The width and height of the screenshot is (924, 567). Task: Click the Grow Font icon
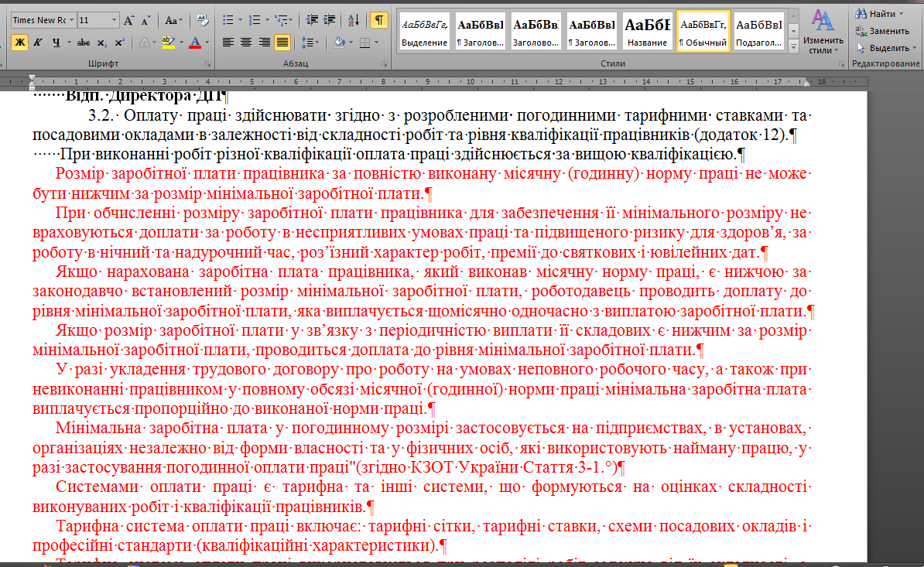[128, 21]
